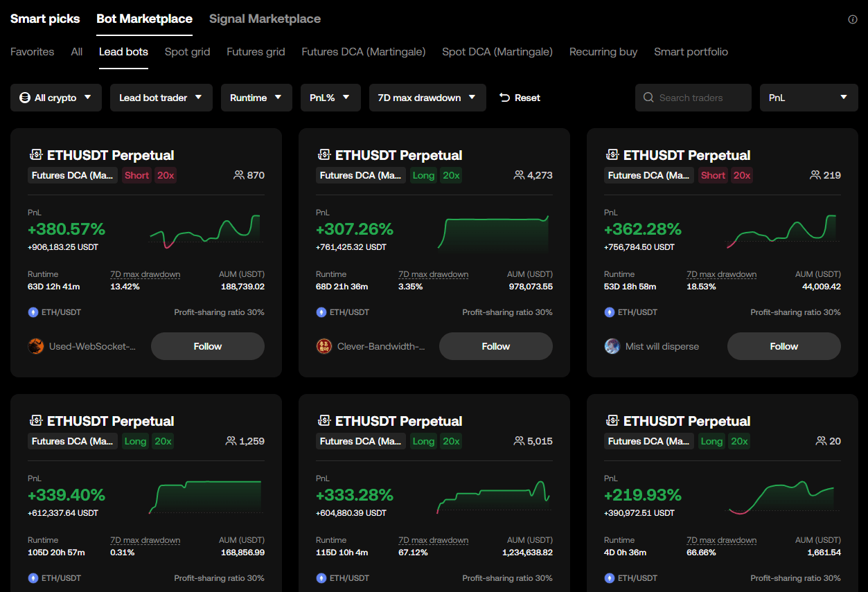Open Mist will disperse profile name
The height and width of the screenshot is (592, 868).
click(x=662, y=346)
